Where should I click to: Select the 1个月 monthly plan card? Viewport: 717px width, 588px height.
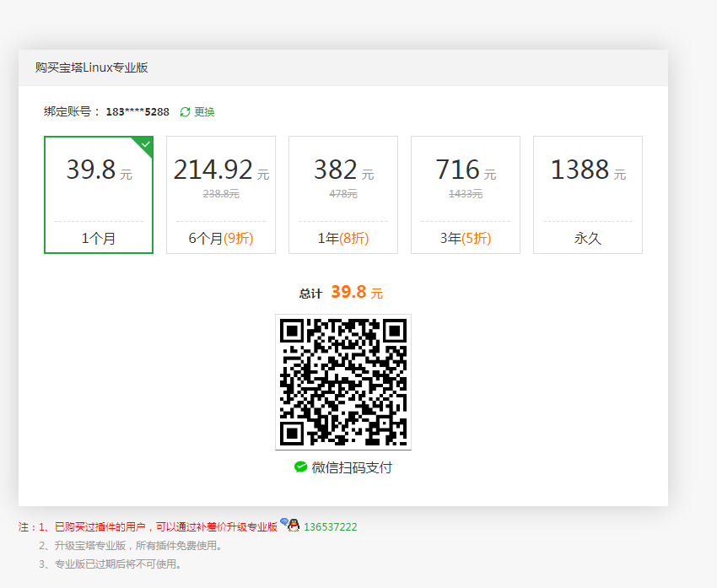(98, 194)
